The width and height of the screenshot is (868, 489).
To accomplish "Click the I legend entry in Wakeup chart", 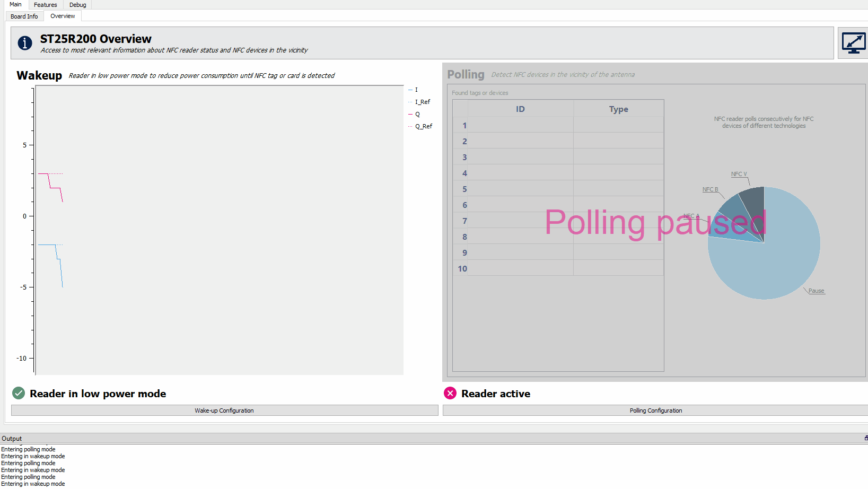I will pos(414,90).
